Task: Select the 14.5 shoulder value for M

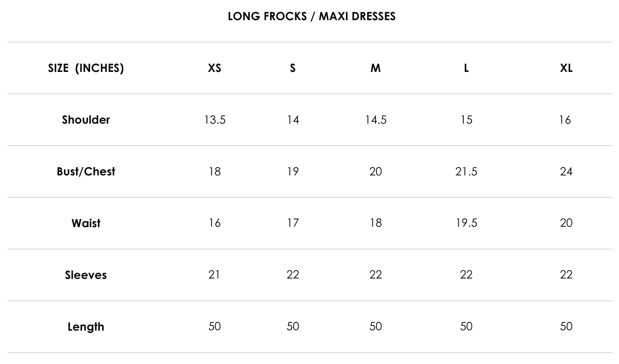Action: pyautogui.click(x=376, y=120)
